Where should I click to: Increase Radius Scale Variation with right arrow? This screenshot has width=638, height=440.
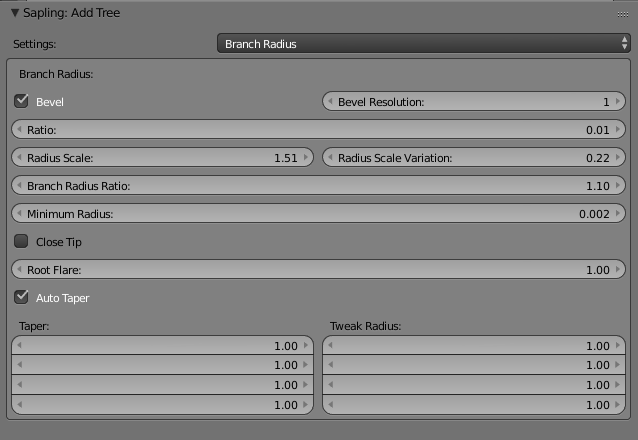click(618, 158)
